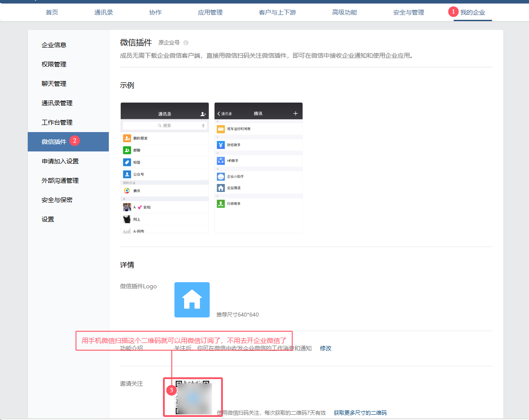The image size is (529, 420).
Task: Click info icon beside 原企业号
Action: tap(186, 43)
